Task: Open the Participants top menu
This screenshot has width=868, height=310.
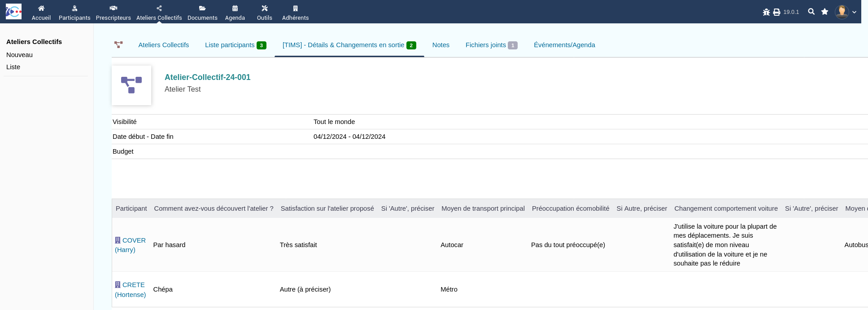Action: [74, 12]
